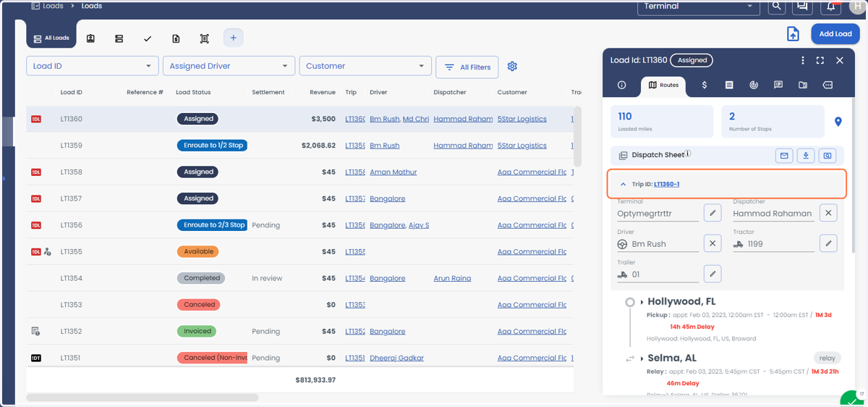Open dispatcher link Arun Raina

point(452,278)
